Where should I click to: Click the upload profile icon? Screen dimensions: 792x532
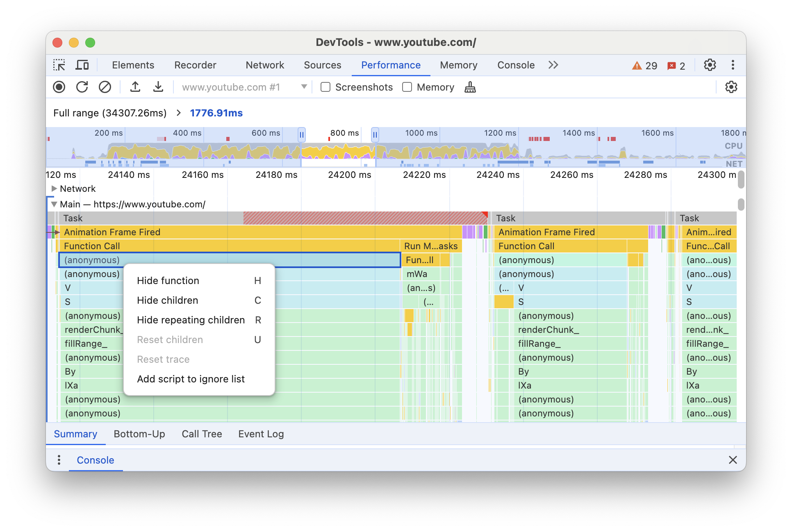(x=135, y=88)
